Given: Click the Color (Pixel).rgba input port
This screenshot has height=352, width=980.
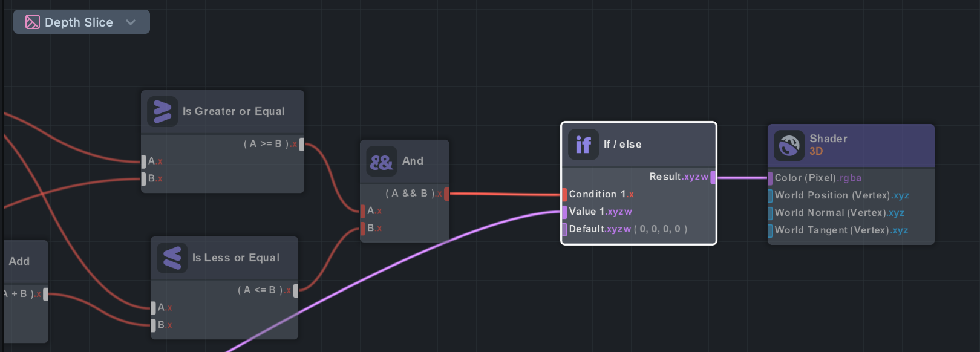Looking at the screenshot, I should [x=770, y=178].
